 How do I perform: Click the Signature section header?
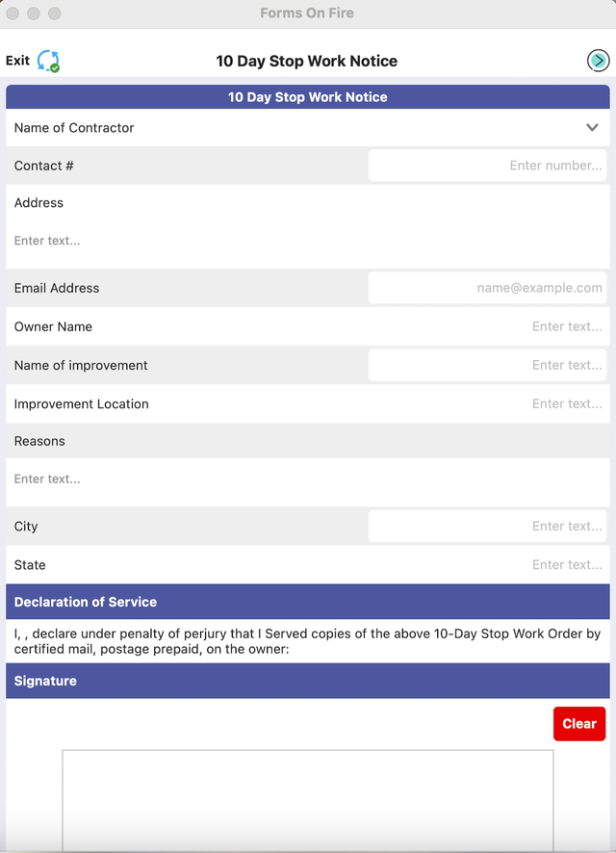pyautogui.click(x=308, y=681)
